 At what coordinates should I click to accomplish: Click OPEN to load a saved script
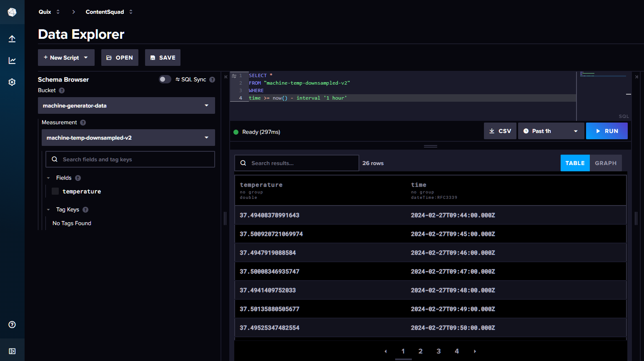120,57
